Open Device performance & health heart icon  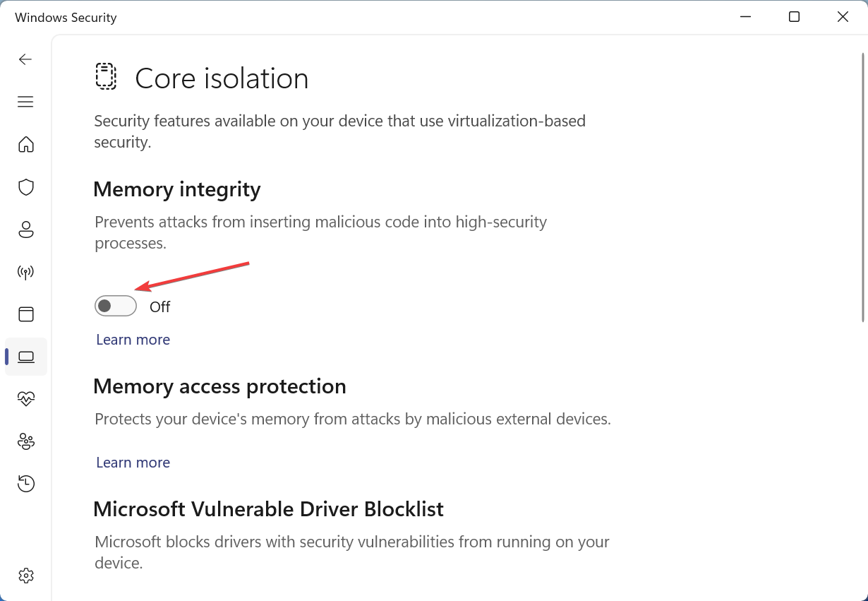26,399
